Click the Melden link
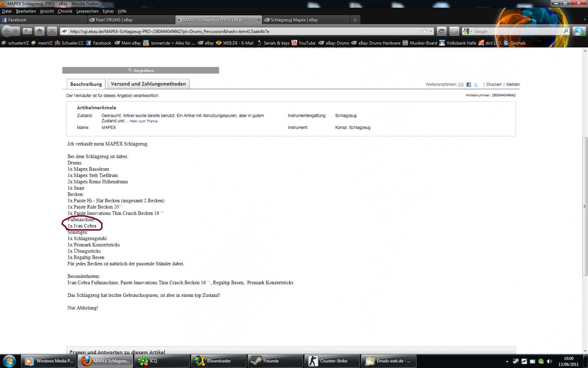This screenshot has height=368, width=588. pyautogui.click(x=513, y=85)
